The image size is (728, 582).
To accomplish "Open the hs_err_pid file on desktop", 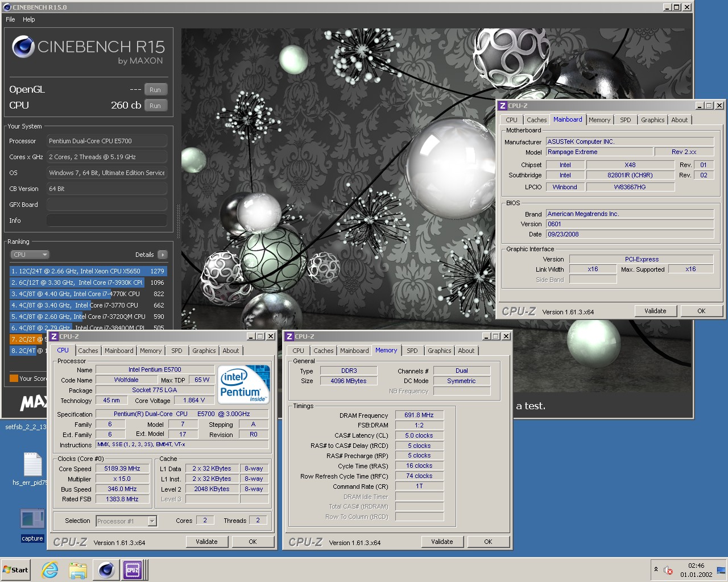I will (x=32, y=469).
